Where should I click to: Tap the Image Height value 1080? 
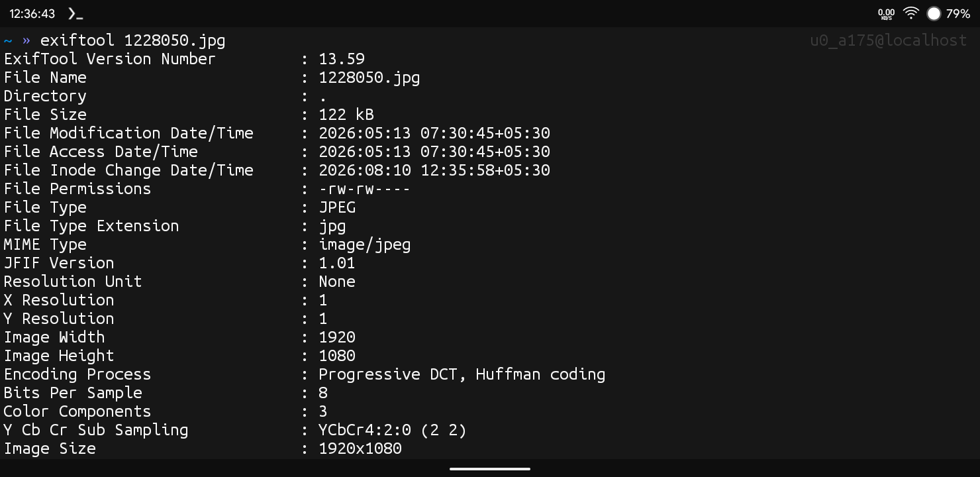tap(337, 356)
